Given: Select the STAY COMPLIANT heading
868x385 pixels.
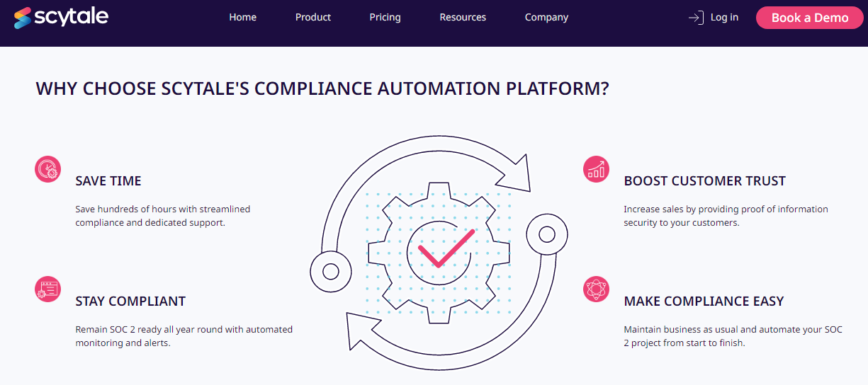Looking at the screenshot, I should [130, 301].
